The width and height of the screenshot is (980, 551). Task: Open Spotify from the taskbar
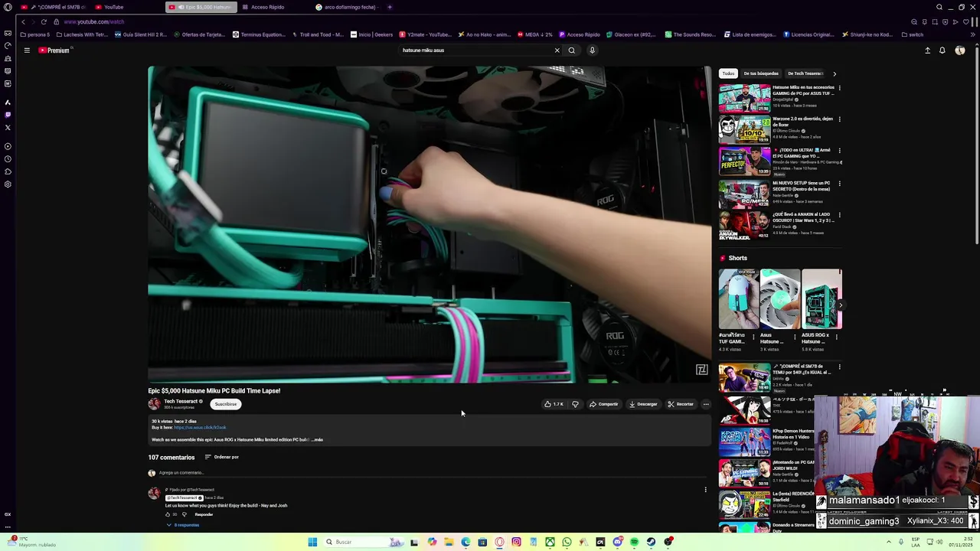(x=634, y=542)
